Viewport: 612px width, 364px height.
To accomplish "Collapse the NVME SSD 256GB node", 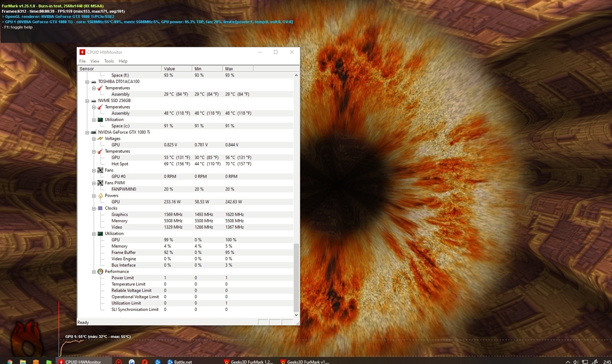I will (87, 100).
